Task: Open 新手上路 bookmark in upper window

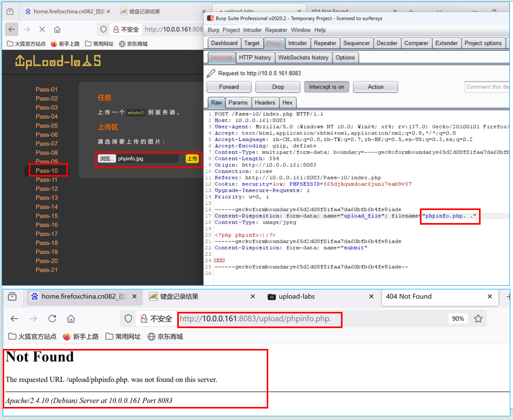Action: pyautogui.click(x=65, y=44)
